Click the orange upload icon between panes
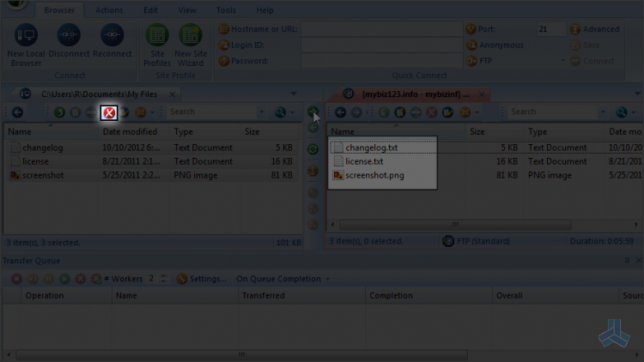 313,171
